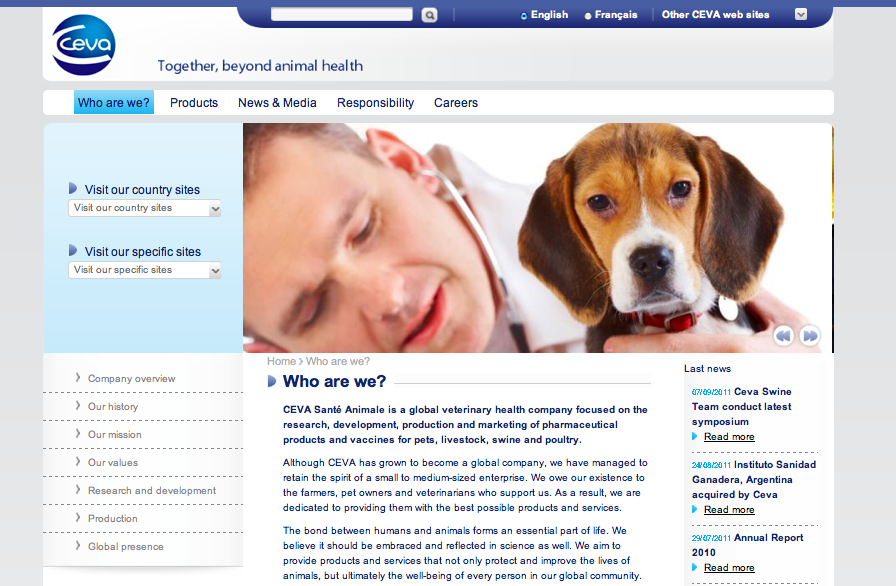Read more about Instituto Sanidad Ganadera acquisition
Viewport: 896px width, 586px height.
coord(729,509)
